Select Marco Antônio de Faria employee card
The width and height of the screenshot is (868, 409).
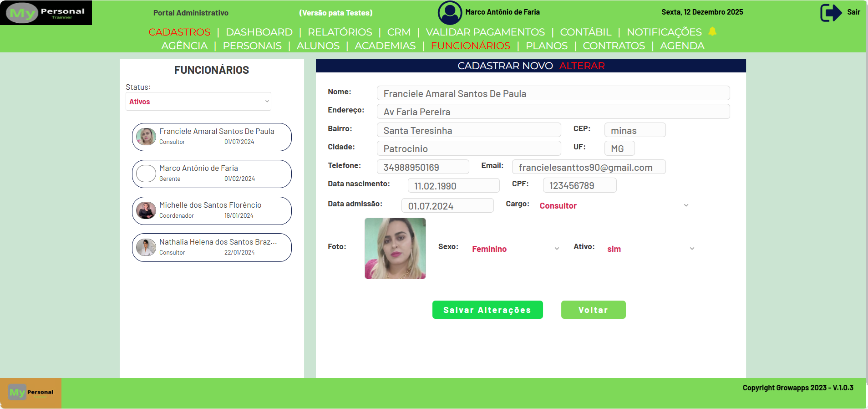point(212,174)
